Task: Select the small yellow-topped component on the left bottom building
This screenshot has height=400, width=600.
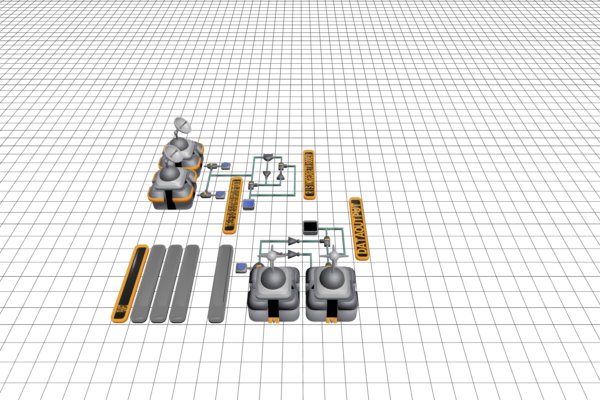Action: click(x=258, y=265)
